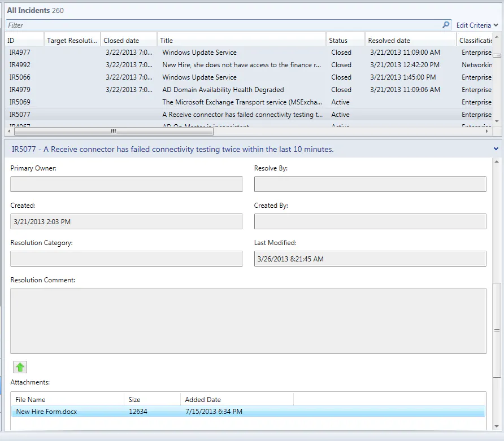The image size is (504, 441).
Task: Select incident row IR5069
Action: click(x=249, y=102)
